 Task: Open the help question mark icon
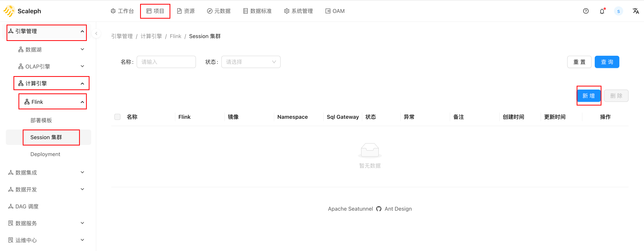click(x=586, y=11)
